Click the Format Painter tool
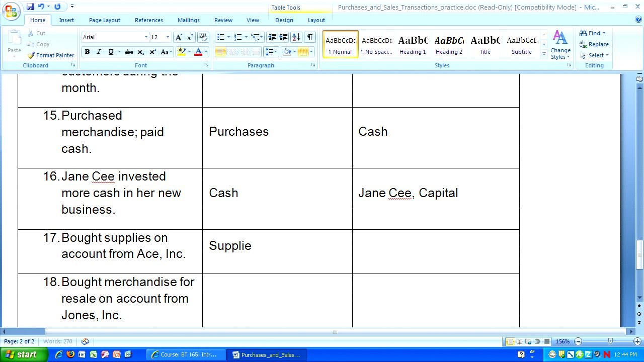The image size is (644, 362). pos(51,55)
